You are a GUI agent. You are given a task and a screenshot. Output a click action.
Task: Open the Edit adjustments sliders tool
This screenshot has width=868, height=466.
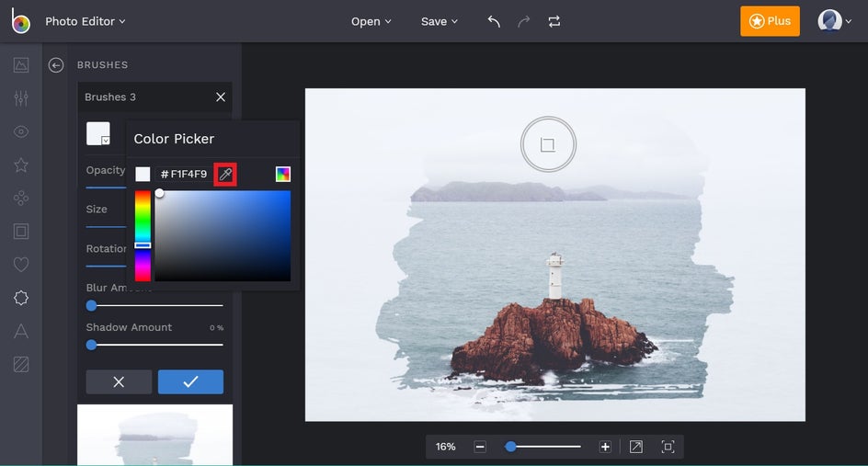click(21, 98)
